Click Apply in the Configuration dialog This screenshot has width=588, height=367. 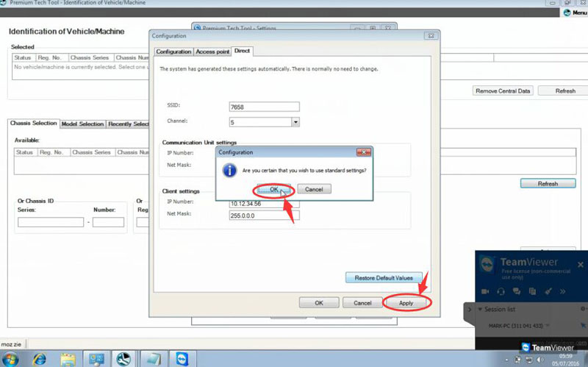[406, 303]
